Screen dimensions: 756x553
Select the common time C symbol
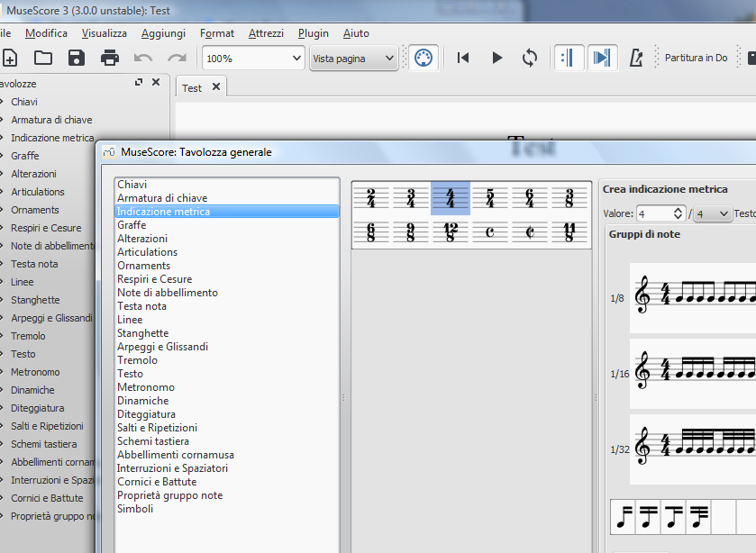point(490,231)
